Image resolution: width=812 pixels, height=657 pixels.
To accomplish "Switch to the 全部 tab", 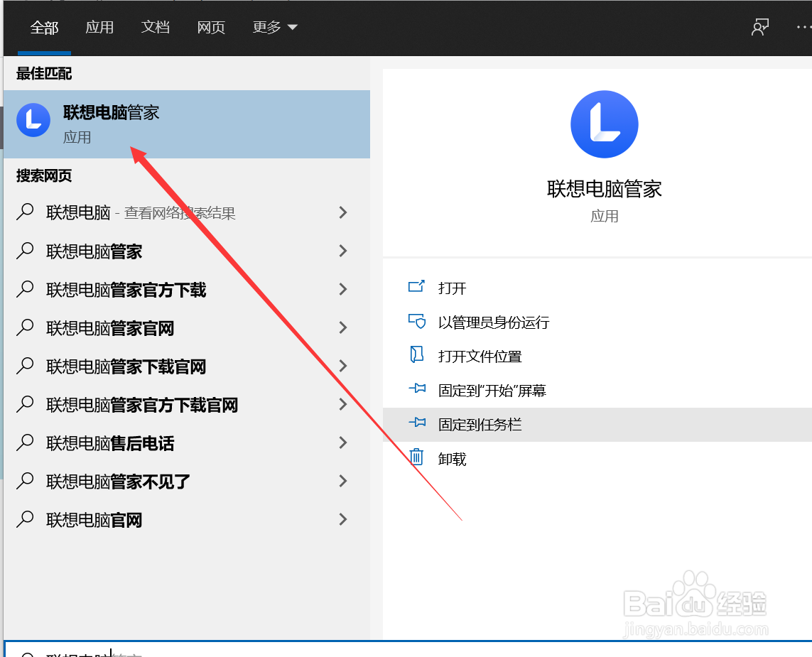I will point(44,28).
